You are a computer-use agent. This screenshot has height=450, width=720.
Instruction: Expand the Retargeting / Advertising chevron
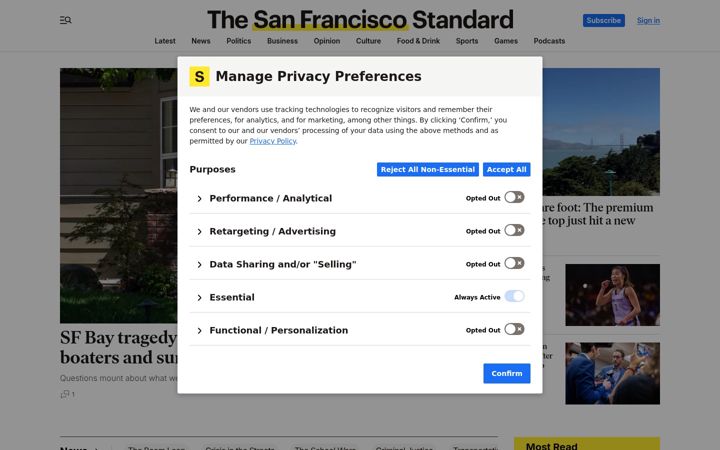tap(199, 232)
